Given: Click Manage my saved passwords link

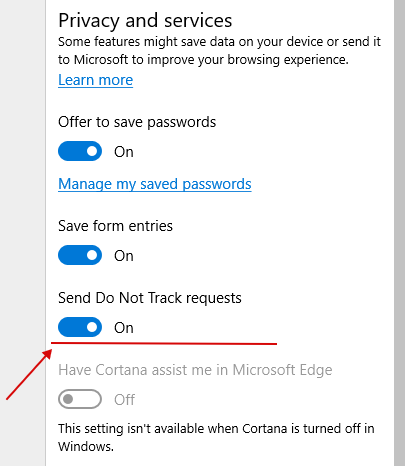Looking at the screenshot, I should 155,184.
